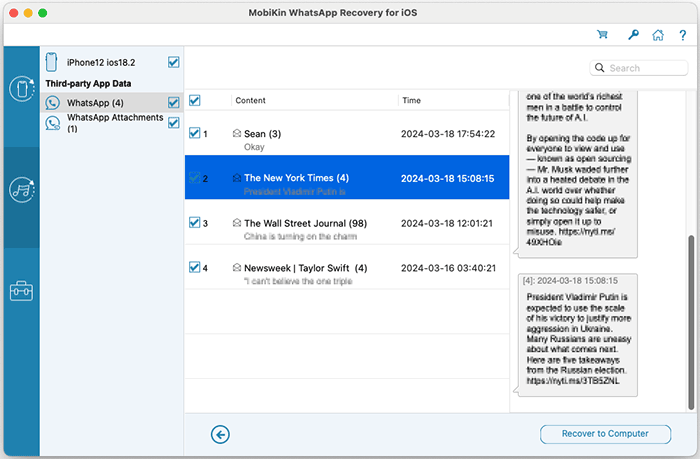Toggle the select-all checkbox in header
This screenshot has width=700, height=459.
coord(195,100)
